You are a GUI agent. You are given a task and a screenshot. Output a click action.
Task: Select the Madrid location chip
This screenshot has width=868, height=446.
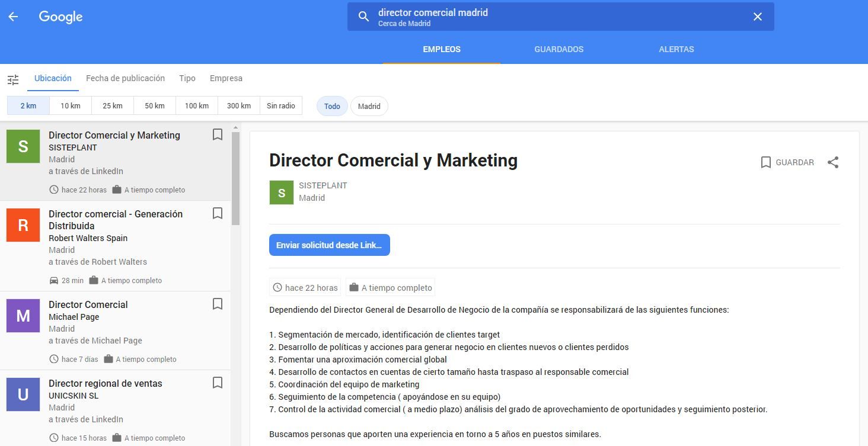[x=369, y=107]
